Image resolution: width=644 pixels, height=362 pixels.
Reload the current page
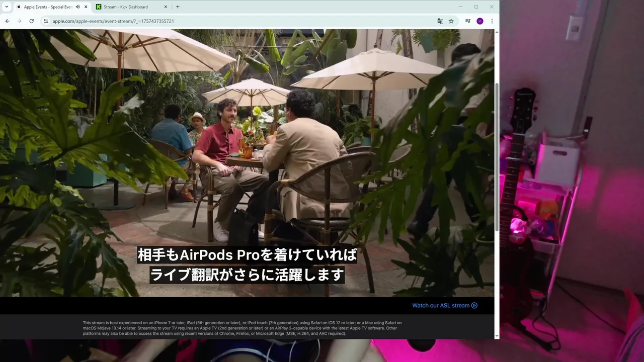click(31, 21)
